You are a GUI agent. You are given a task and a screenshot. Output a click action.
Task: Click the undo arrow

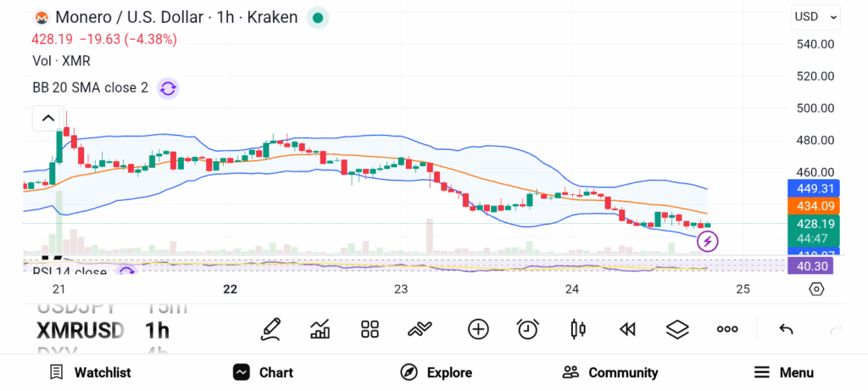[786, 329]
